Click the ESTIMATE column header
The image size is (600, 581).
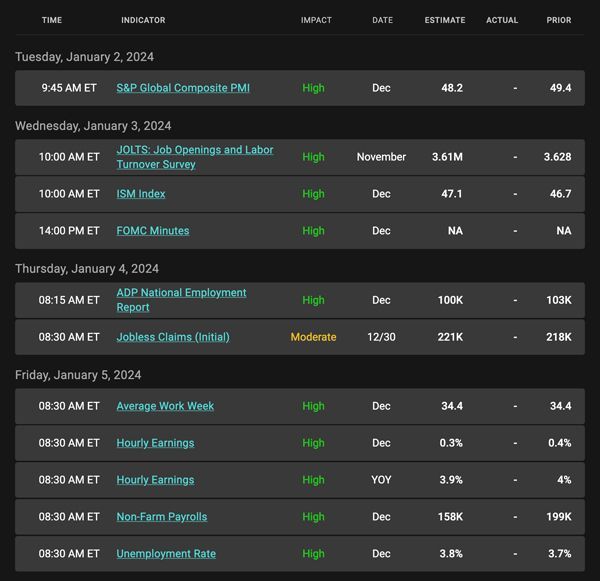[x=445, y=20]
